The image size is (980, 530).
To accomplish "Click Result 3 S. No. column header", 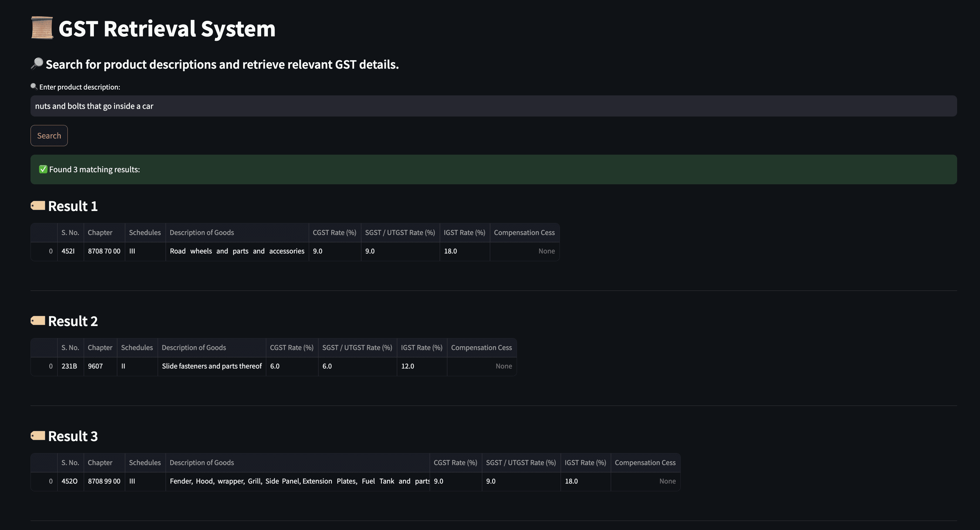I will (x=70, y=463).
